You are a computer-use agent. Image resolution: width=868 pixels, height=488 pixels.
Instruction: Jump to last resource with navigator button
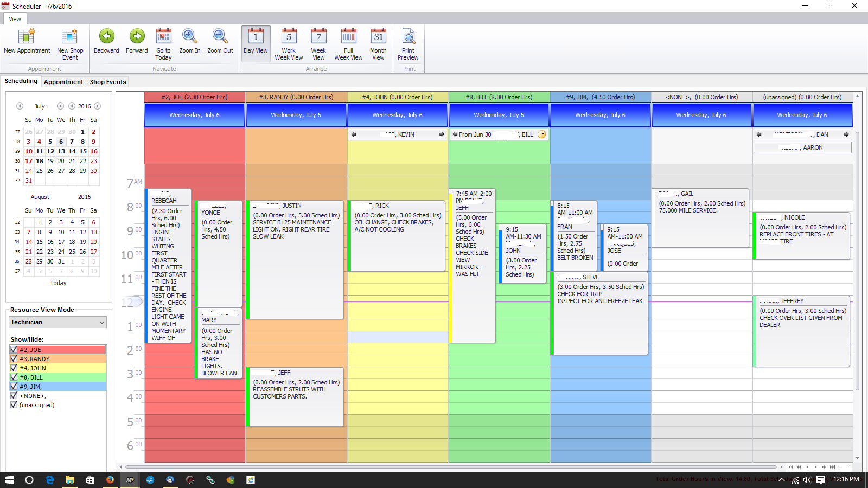(x=832, y=467)
